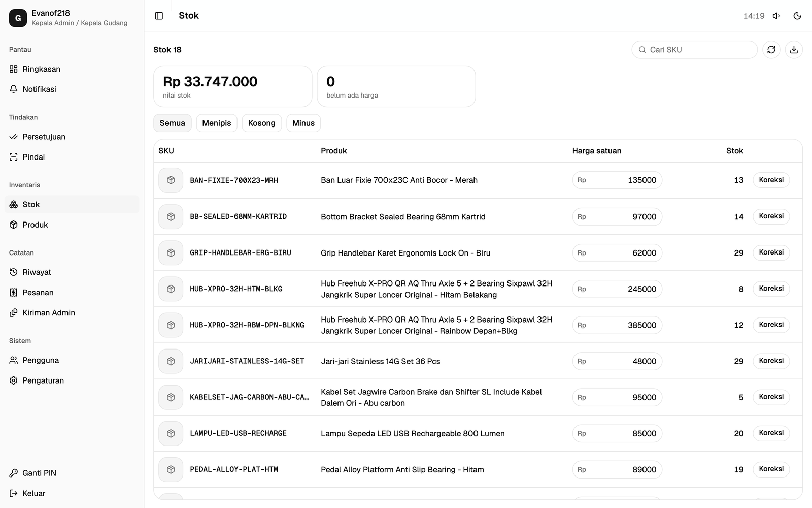Viewport: 812px width, 508px height.
Task: Click Keluar to log out
Action: [x=72, y=493]
